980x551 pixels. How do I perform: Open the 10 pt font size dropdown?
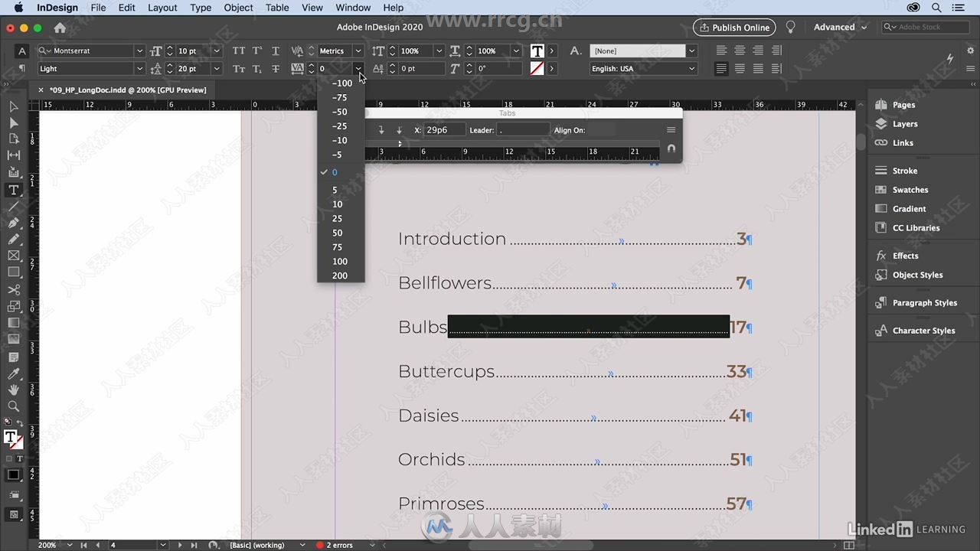coord(217,51)
